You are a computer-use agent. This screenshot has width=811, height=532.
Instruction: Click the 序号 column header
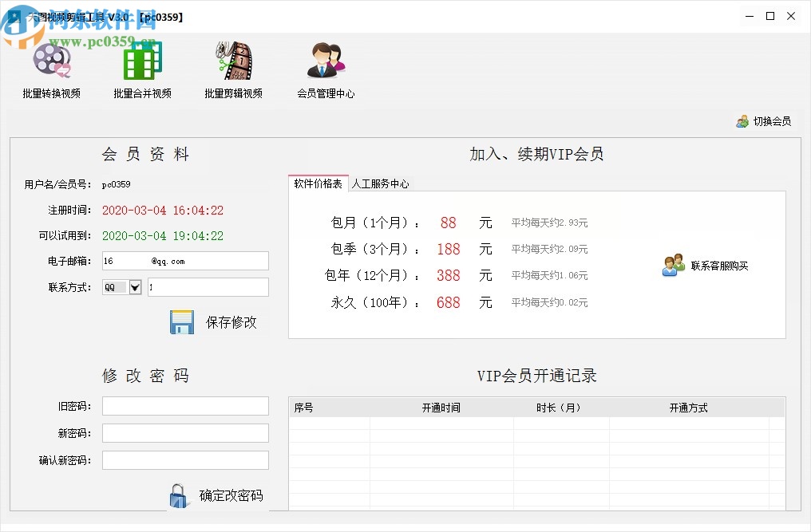pyautogui.click(x=330, y=408)
